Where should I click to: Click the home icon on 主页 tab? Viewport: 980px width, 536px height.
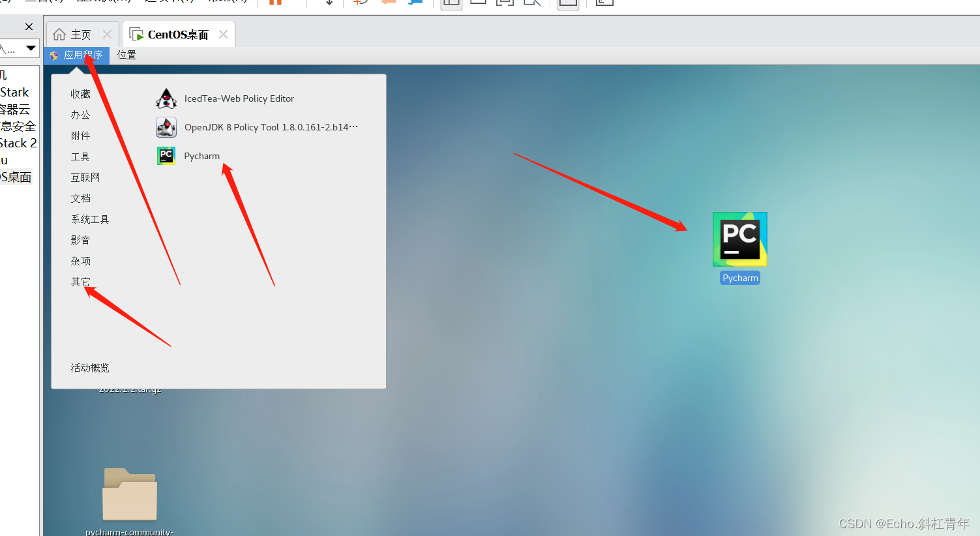click(x=59, y=35)
